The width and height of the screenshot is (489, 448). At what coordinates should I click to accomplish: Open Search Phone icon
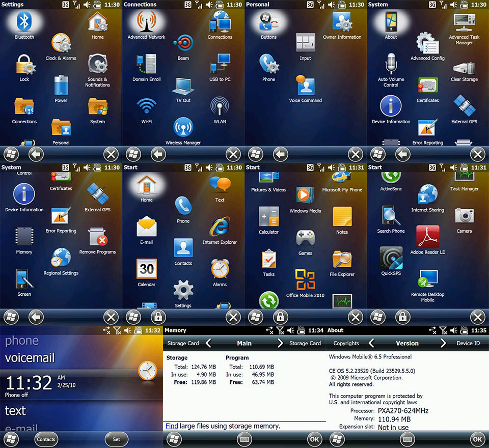click(391, 216)
